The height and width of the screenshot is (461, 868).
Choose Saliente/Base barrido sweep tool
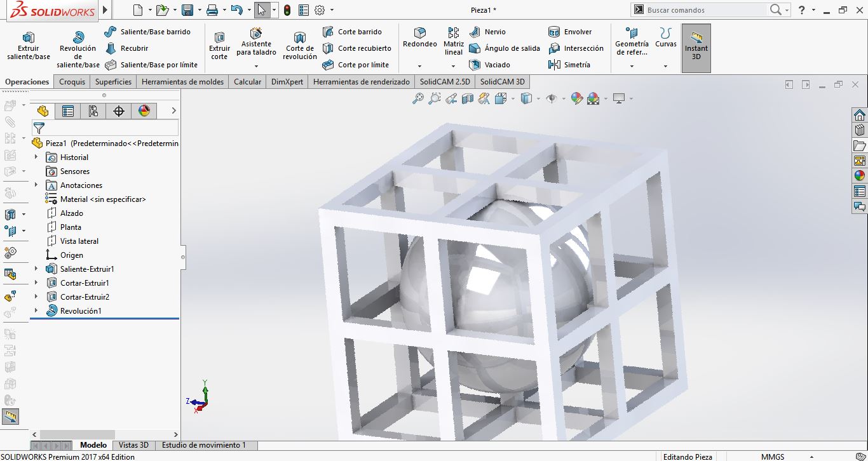tap(147, 32)
